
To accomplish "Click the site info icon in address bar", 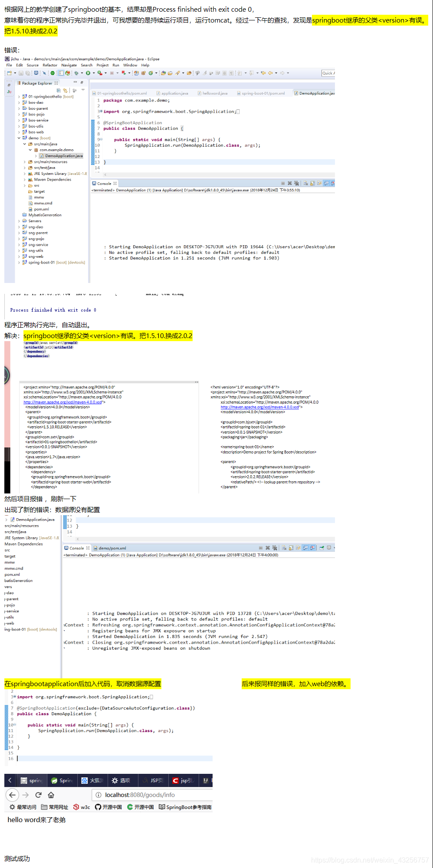I will coord(98,795).
